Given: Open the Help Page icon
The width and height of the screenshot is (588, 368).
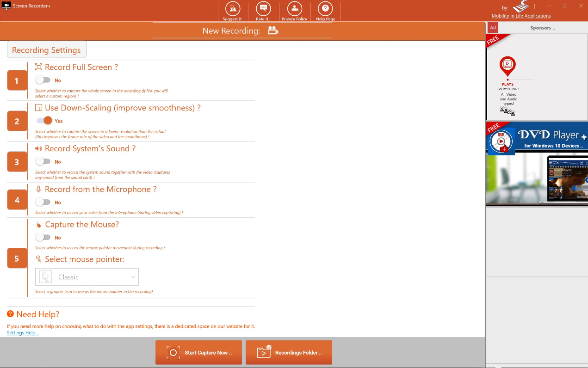Looking at the screenshot, I should tap(325, 9).
